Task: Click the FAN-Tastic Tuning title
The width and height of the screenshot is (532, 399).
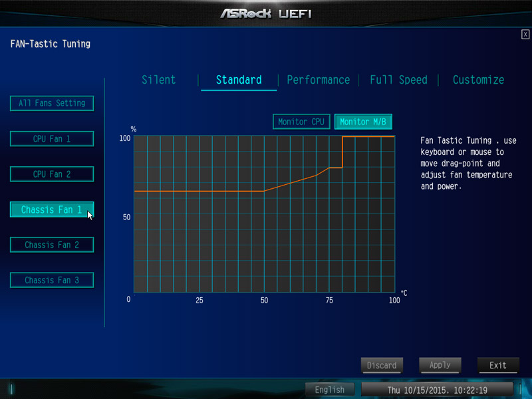Action: pos(51,44)
